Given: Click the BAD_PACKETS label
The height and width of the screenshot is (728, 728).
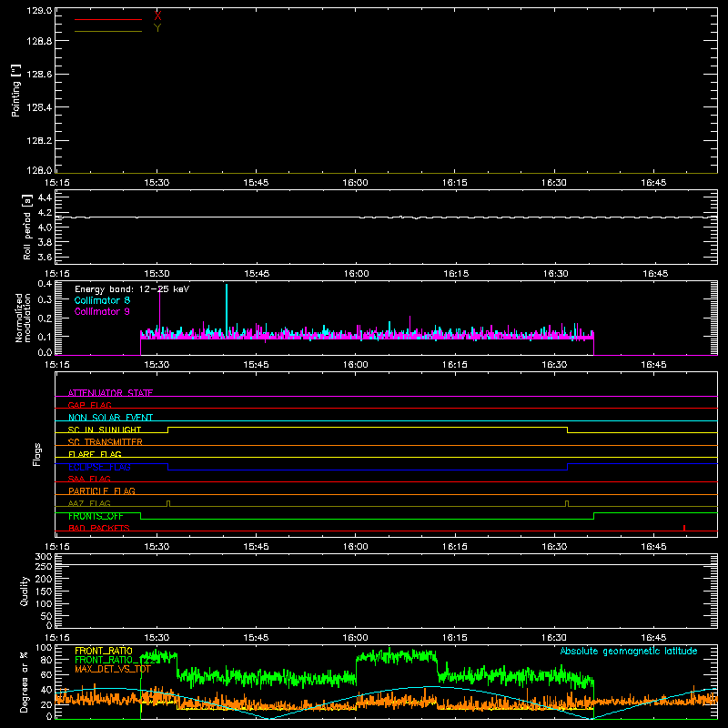Looking at the screenshot, I should 99,528.
